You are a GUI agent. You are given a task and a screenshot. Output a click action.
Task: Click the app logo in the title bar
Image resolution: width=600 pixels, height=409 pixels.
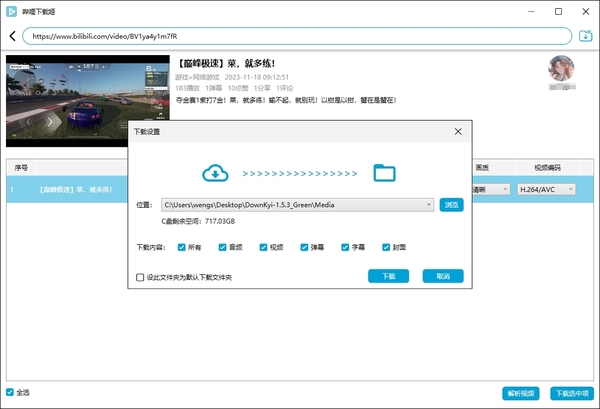tap(11, 9)
